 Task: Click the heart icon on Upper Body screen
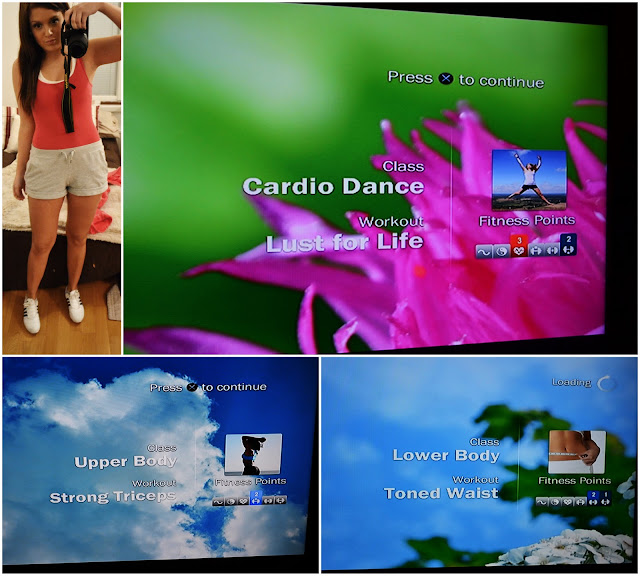tap(243, 500)
